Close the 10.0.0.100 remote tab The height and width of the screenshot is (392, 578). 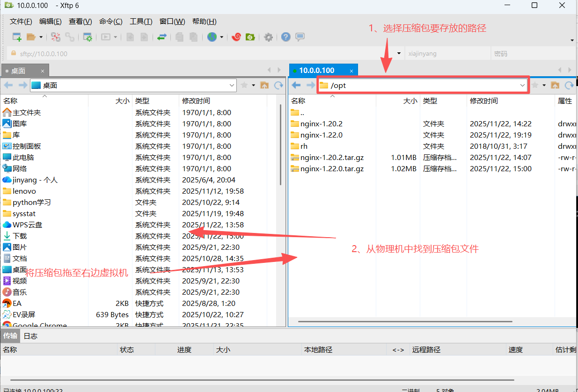[x=351, y=71]
